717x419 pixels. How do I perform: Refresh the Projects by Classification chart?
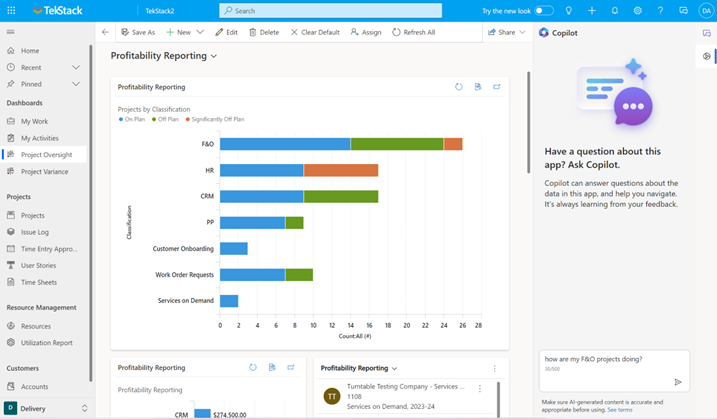459,86
